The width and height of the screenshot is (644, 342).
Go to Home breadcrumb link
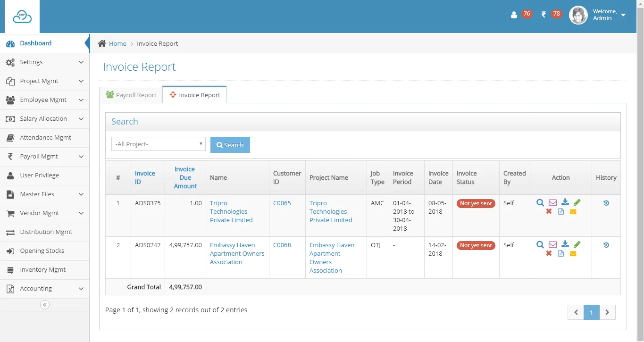coord(117,43)
